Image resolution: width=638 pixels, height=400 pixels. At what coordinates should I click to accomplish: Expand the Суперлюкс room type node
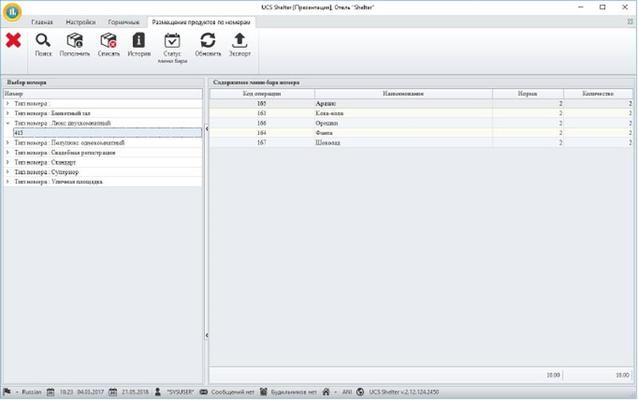click(8, 172)
